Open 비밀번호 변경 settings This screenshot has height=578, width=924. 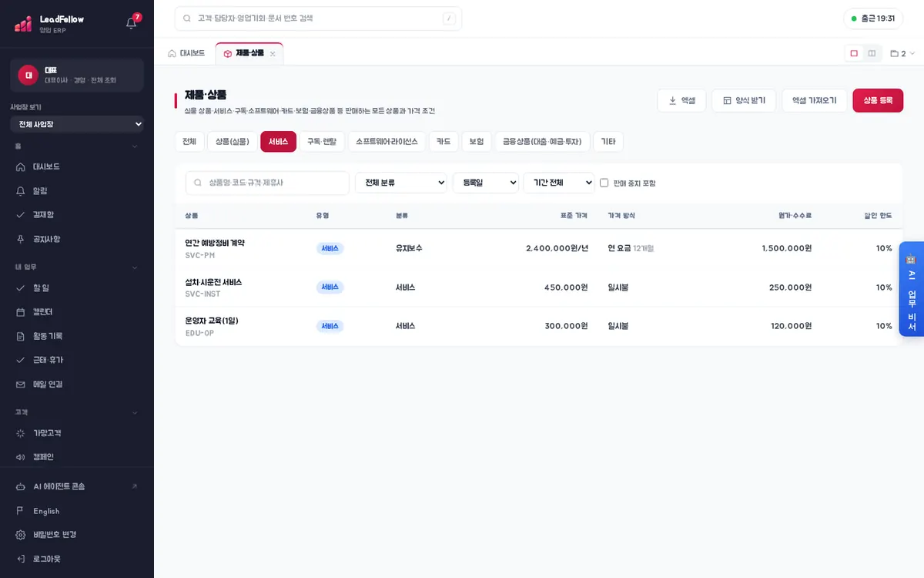pos(77,535)
